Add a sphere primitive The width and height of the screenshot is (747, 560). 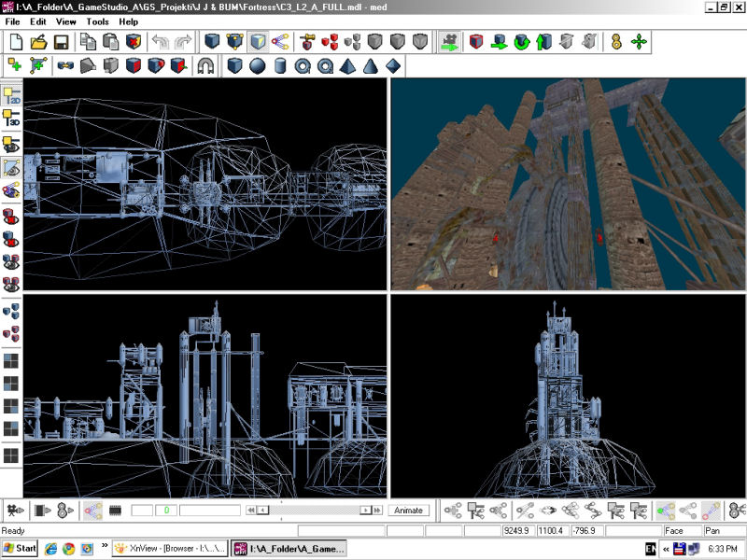[x=258, y=65]
